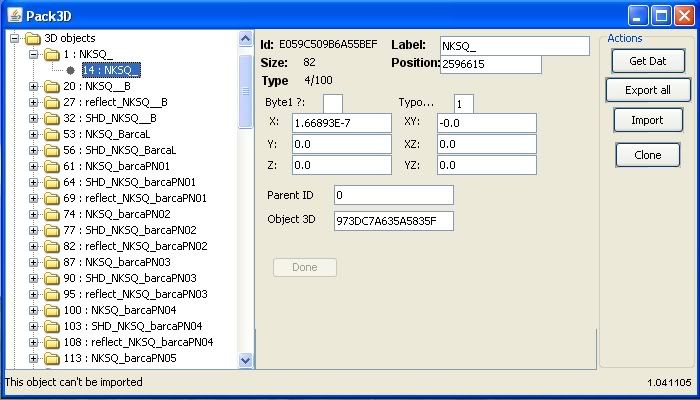Click folder icon of 77 : SHD_NKSQ_barcaPN02

(x=52, y=230)
